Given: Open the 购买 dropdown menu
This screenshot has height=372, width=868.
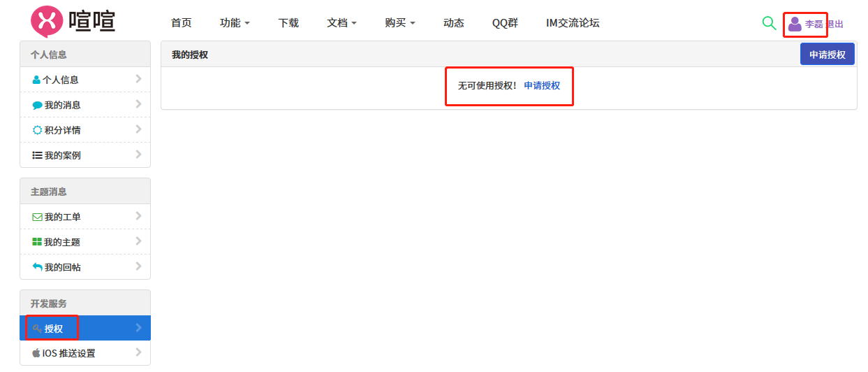Looking at the screenshot, I should (x=399, y=23).
